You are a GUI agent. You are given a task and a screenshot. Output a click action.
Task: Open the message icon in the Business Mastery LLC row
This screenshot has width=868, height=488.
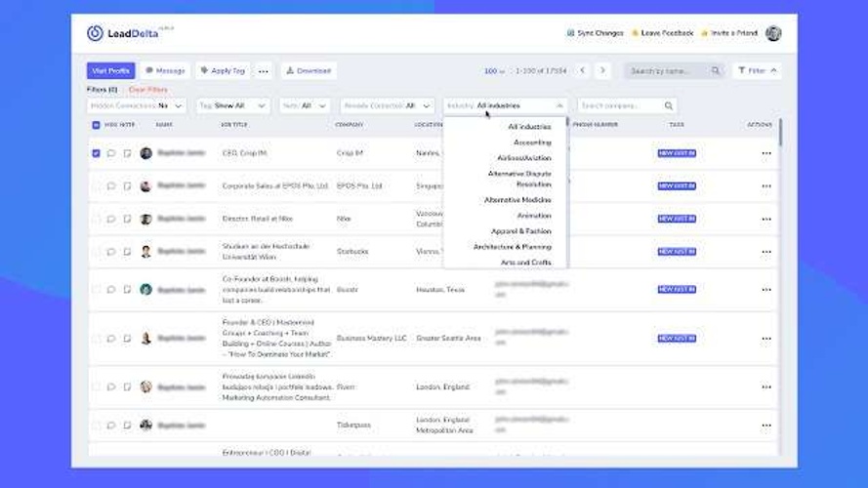coord(110,338)
